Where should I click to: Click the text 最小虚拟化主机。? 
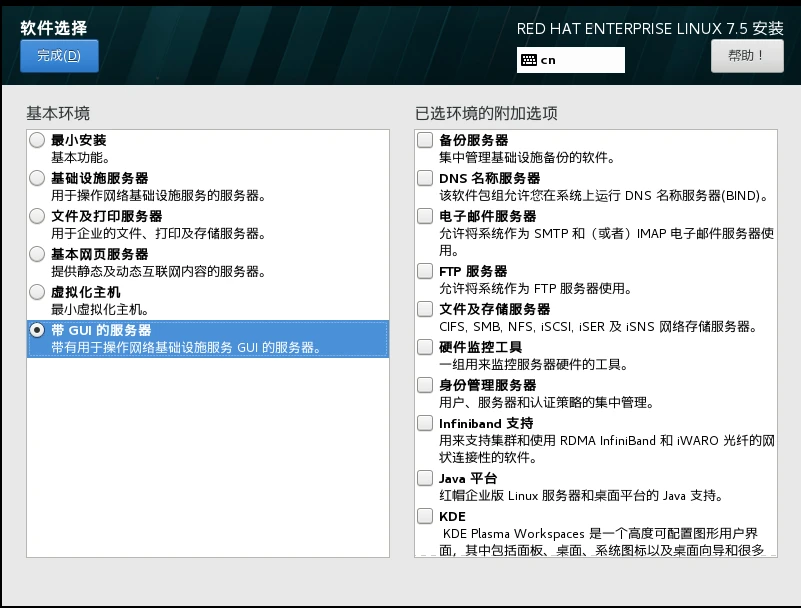coord(100,309)
